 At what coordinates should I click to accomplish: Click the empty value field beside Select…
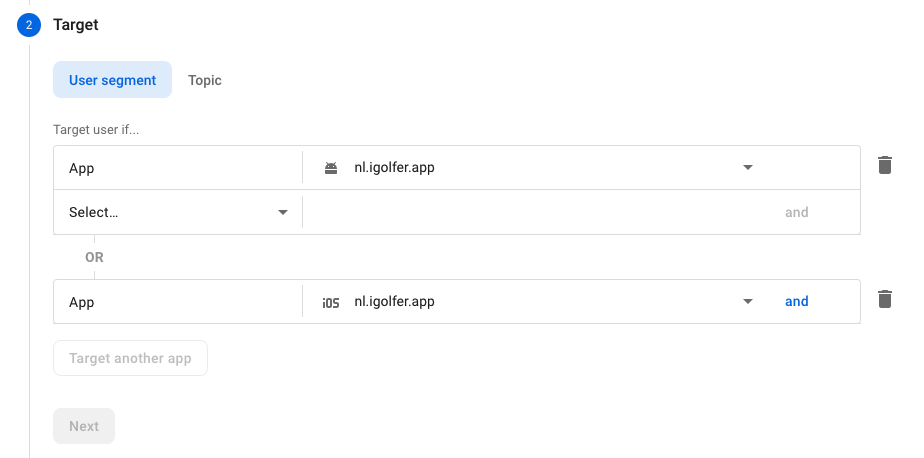click(539, 212)
